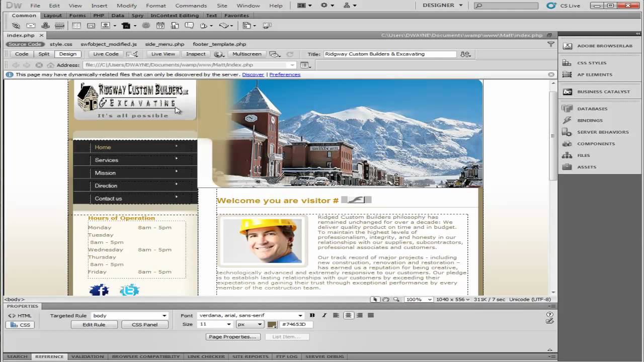The width and height of the screenshot is (644, 362).
Task: Open the View options menu icon
Action: pyautogui.click(x=274, y=54)
